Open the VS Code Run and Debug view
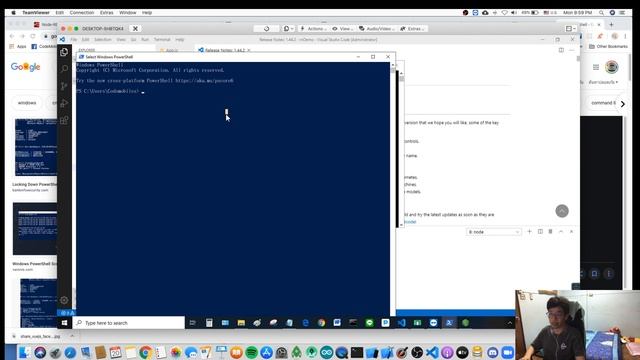Screen dimensions: 640x360 pos(64,103)
